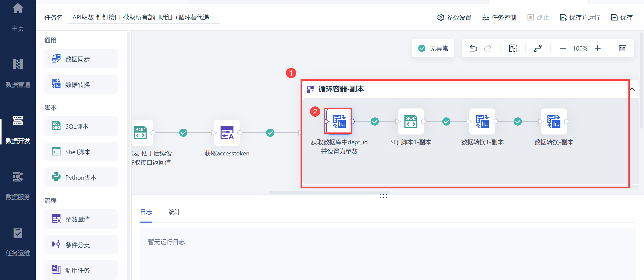
Task: Collapse the 循环容器-副本 container chevron
Action: click(632, 89)
